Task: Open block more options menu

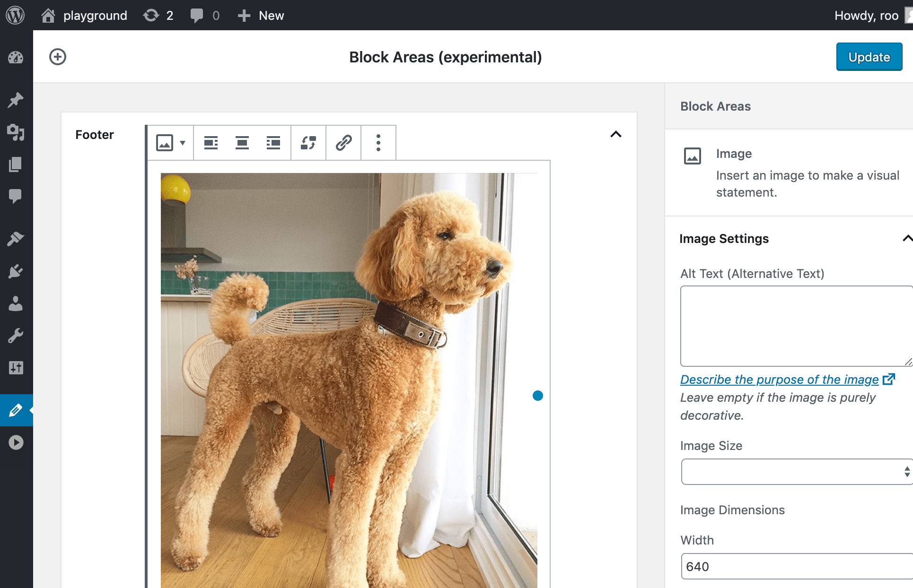Action: tap(378, 143)
